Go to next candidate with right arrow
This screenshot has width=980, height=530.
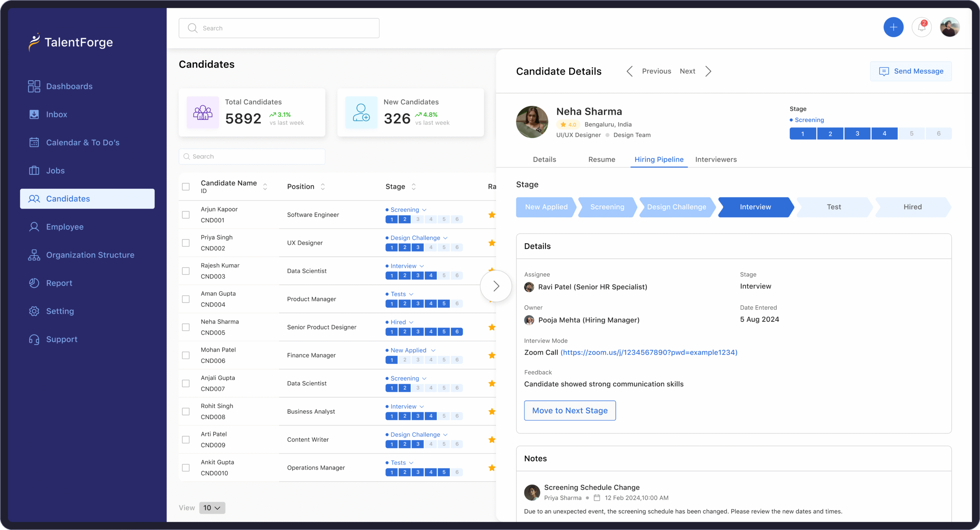click(708, 71)
